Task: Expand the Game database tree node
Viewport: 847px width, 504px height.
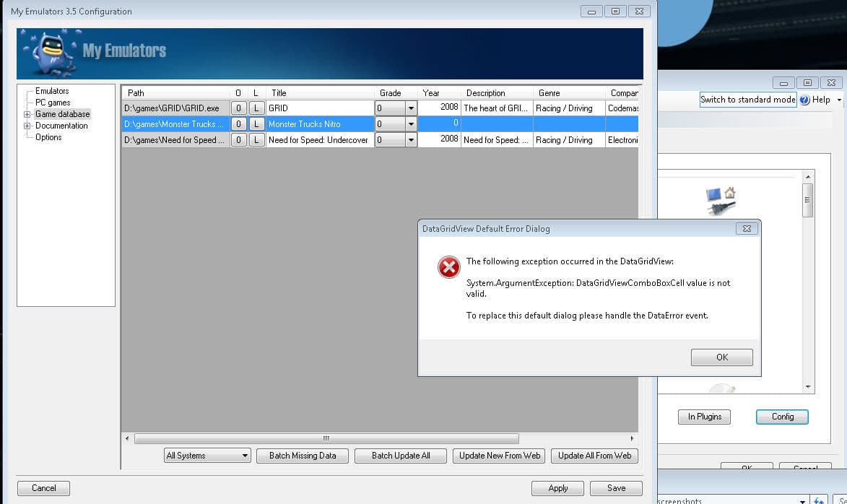Action: [27, 115]
